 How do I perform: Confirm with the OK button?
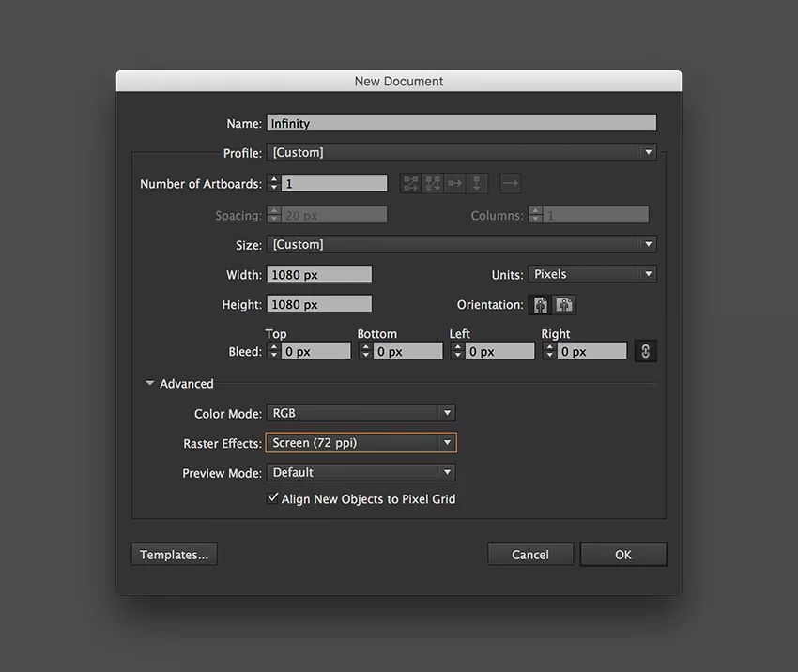coord(623,555)
